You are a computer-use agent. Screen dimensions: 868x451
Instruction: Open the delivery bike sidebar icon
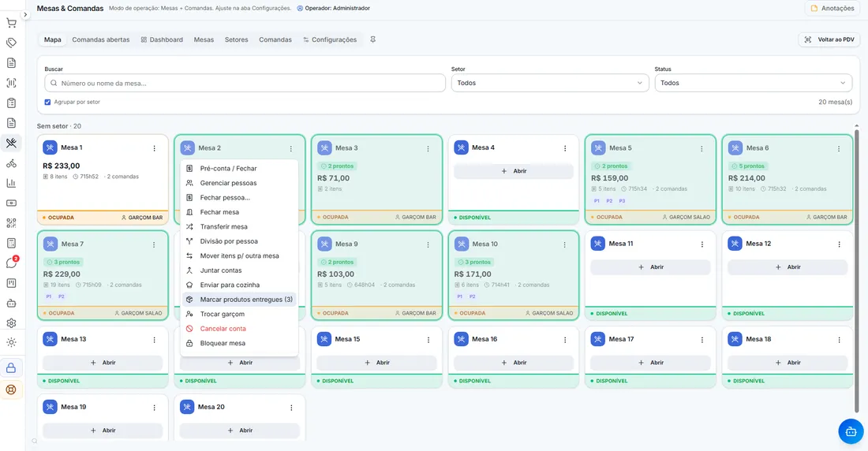(11, 163)
